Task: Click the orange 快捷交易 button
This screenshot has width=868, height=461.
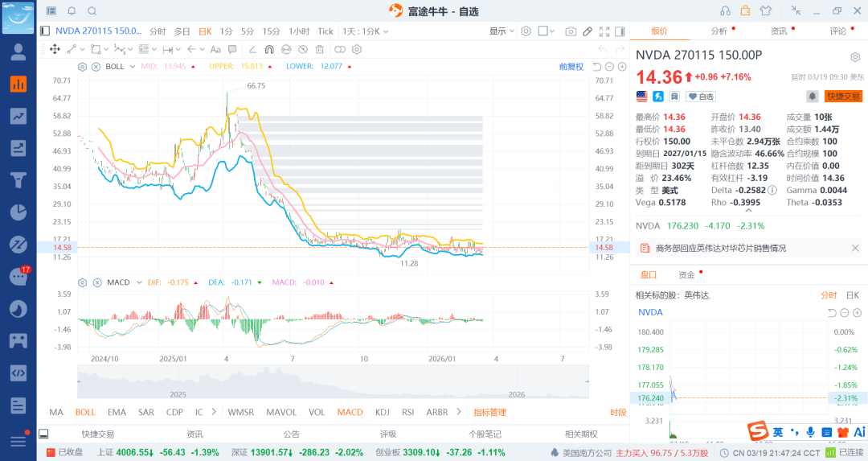Action: point(843,97)
